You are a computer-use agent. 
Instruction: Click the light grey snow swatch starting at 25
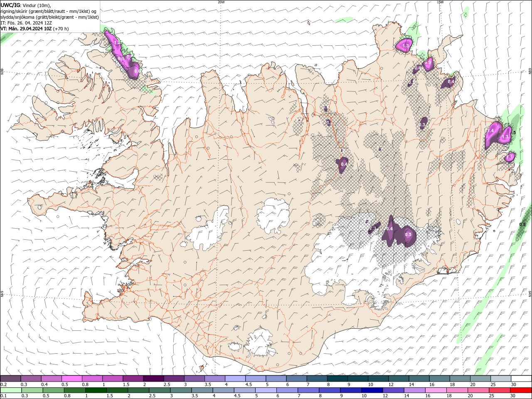500,379
